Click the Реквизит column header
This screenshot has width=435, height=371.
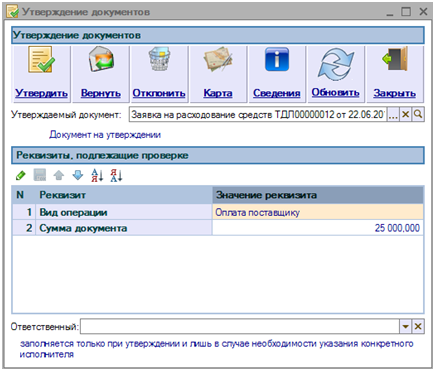[124, 195]
